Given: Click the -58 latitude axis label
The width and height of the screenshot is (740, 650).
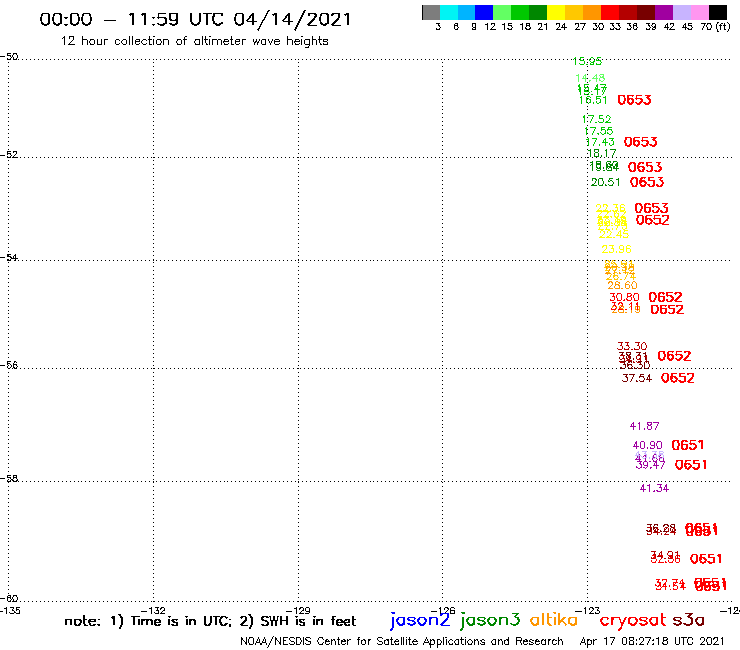Looking at the screenshot, I should 9,478.
